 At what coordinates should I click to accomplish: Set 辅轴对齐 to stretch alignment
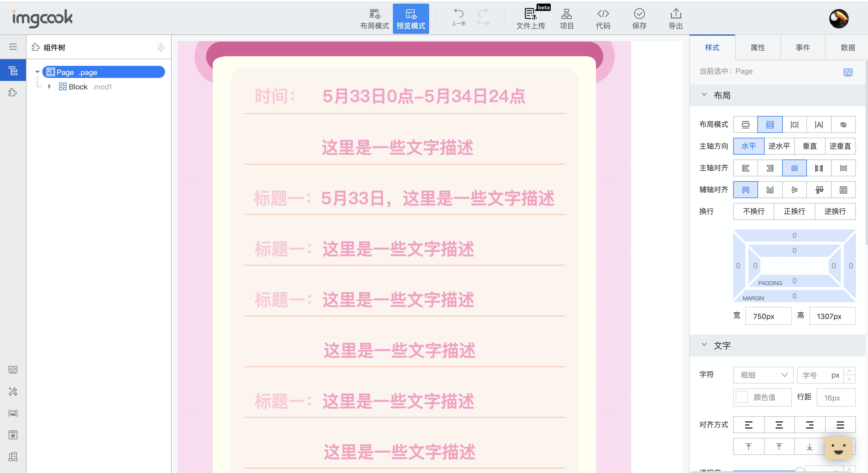point(844,190)
